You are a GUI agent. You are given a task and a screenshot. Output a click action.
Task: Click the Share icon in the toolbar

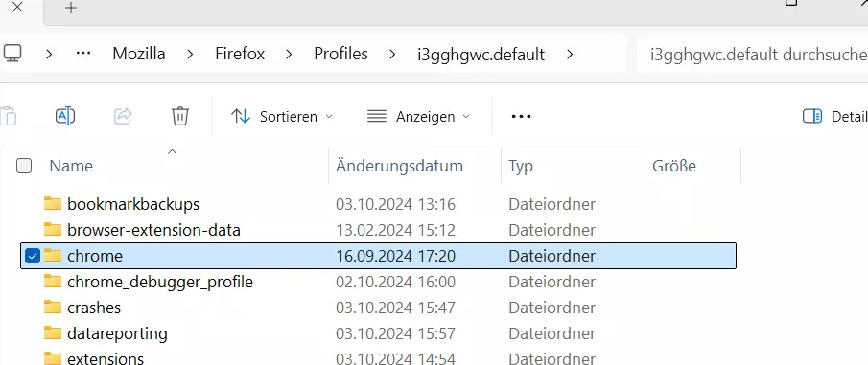(123, 116)
